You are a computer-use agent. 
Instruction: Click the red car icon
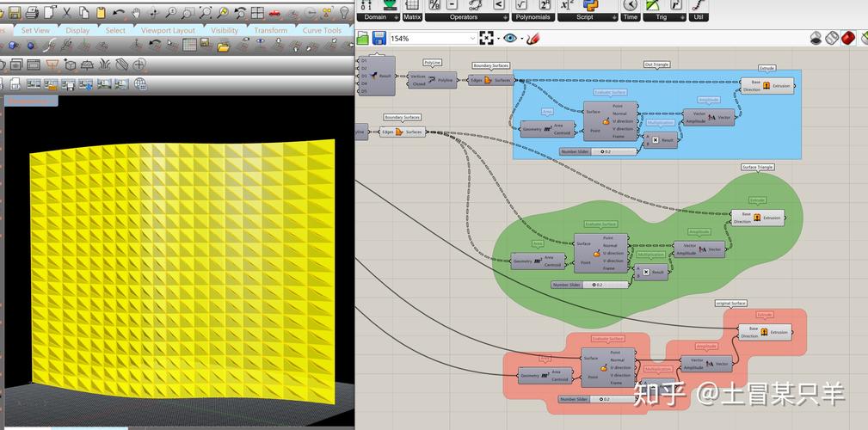click(x=274, y=12)
